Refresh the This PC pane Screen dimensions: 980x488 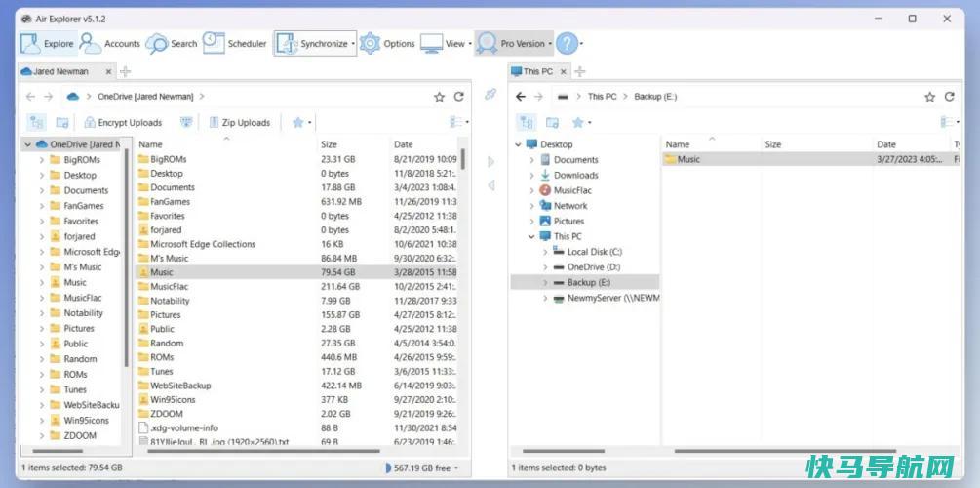tap(950, 97)
